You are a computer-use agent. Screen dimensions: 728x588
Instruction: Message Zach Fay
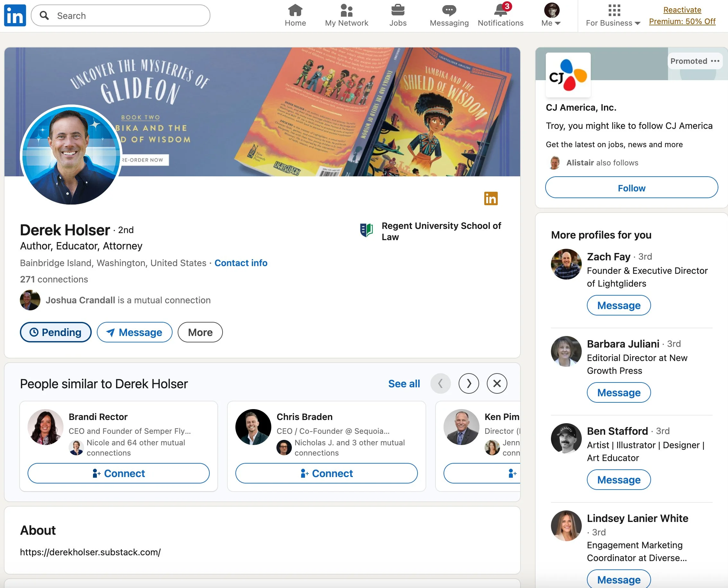click(619, 306)
